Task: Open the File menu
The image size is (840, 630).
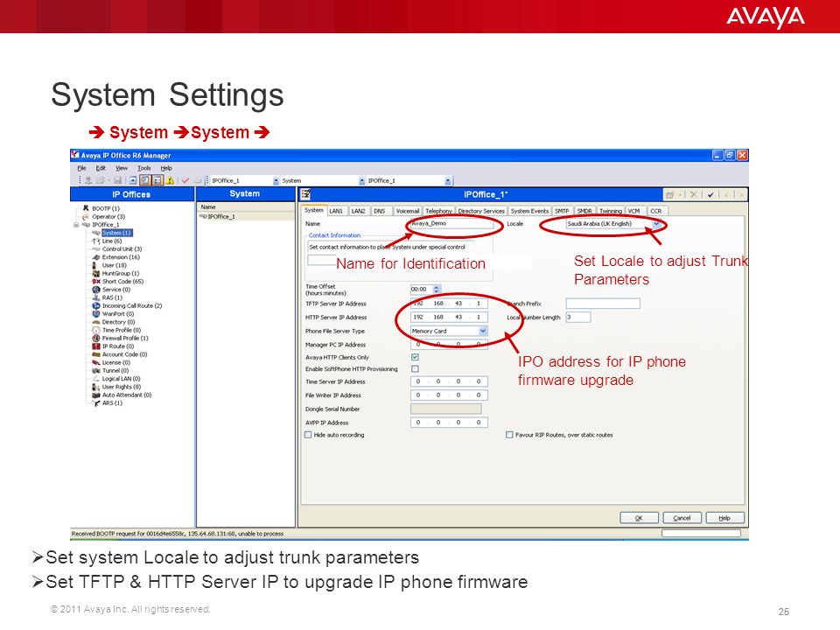Action: (82, 168)
